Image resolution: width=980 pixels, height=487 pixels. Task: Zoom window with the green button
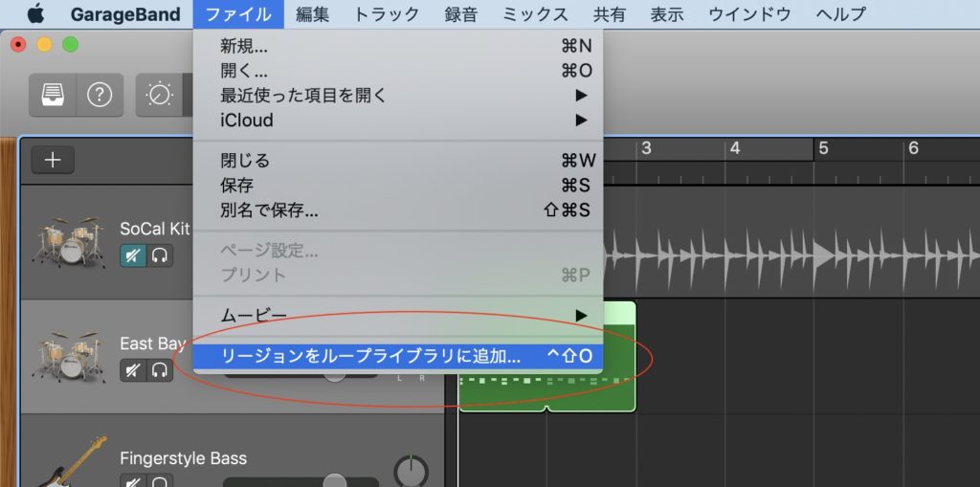click(71, 45)
